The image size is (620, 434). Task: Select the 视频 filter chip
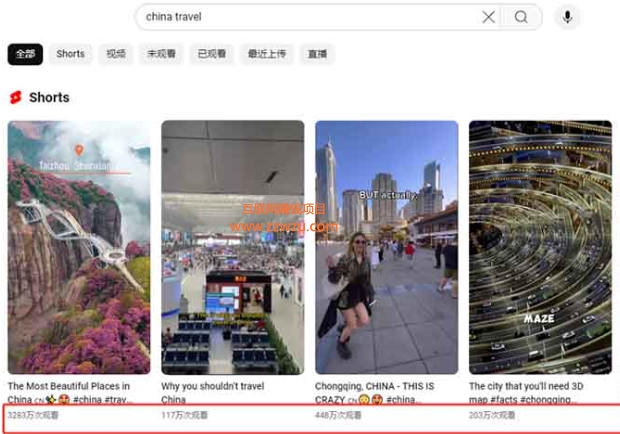click(x=116, y=54)
